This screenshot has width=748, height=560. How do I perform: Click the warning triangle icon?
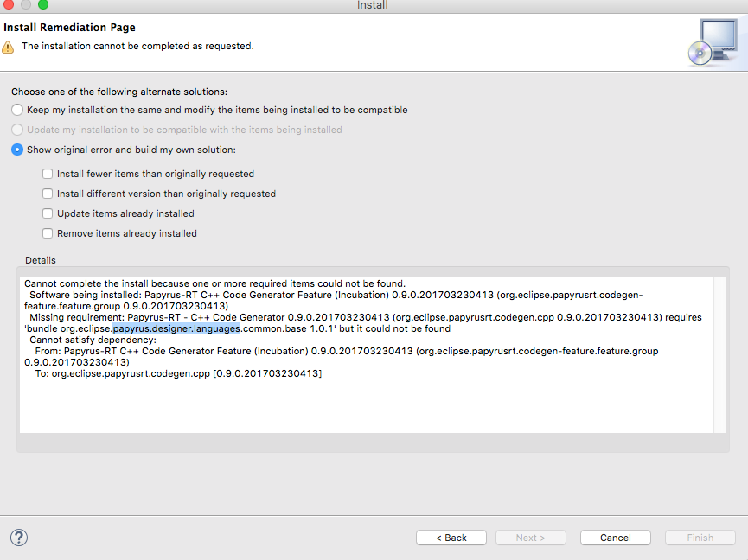(8, 48)
